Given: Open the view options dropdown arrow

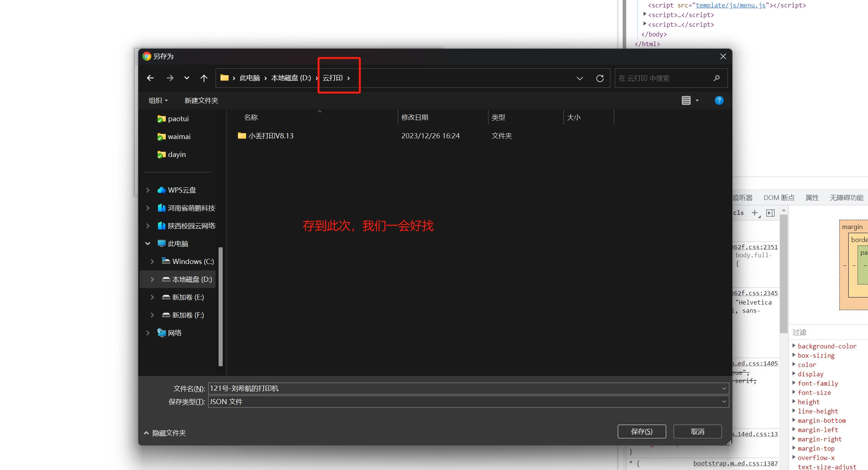Looking at the screenshot, I should [697, 100].
